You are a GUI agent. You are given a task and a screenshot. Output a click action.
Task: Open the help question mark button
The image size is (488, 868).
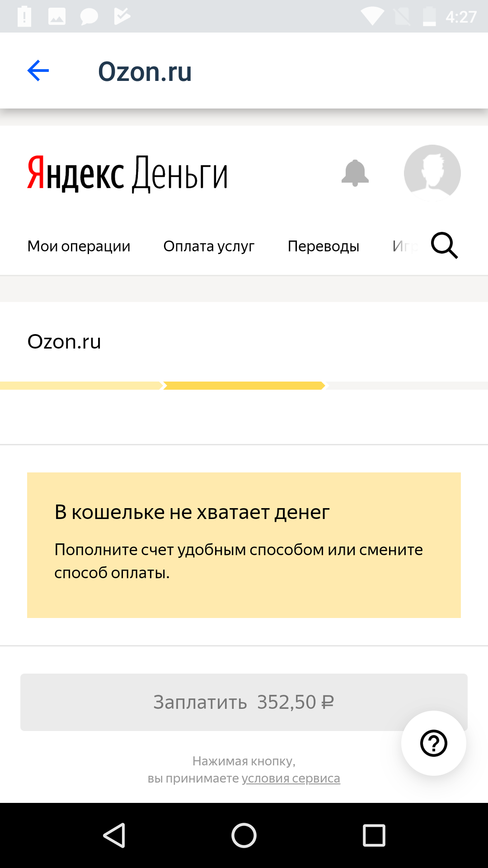434,743
